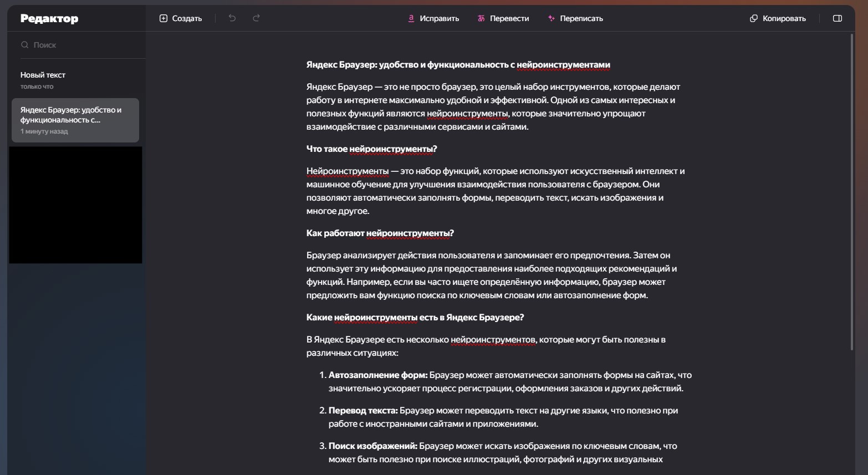Select the Яндекс Браузер document in sidebar
Viewport: 868px width, 475px height.
point(75,120)
